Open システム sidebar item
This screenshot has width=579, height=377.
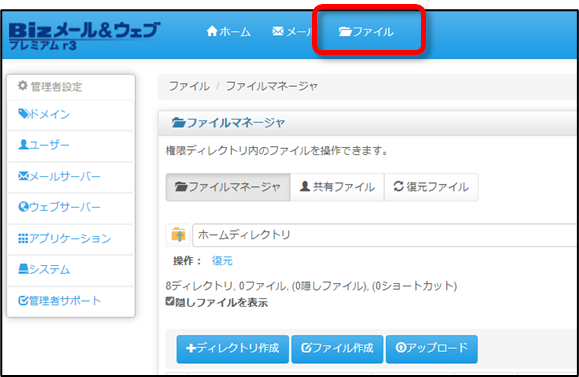pyautogui.click(x=44, y=269)
